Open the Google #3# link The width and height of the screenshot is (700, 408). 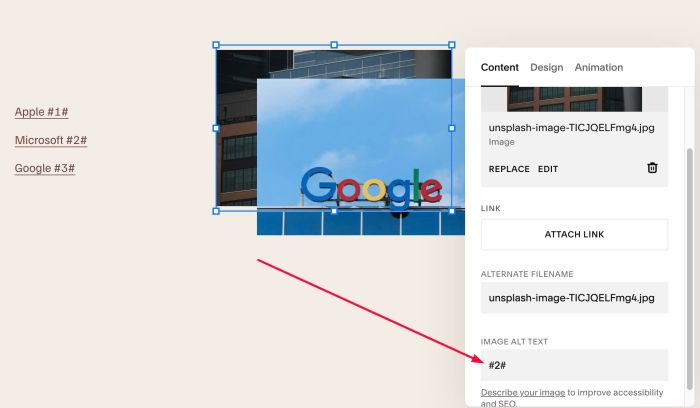point(45,168)
